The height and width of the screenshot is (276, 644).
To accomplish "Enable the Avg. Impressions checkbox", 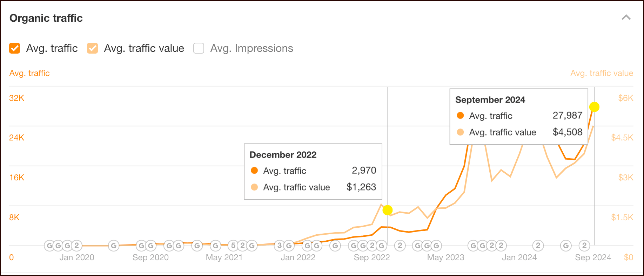I will [x=199, y=48].
